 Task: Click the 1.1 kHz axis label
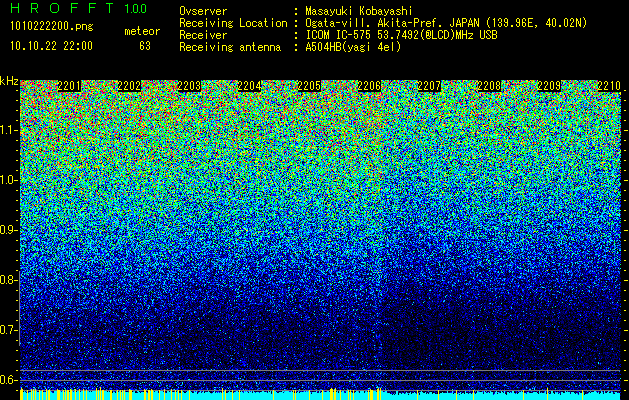pyautogui.click(x=9, y=130)
